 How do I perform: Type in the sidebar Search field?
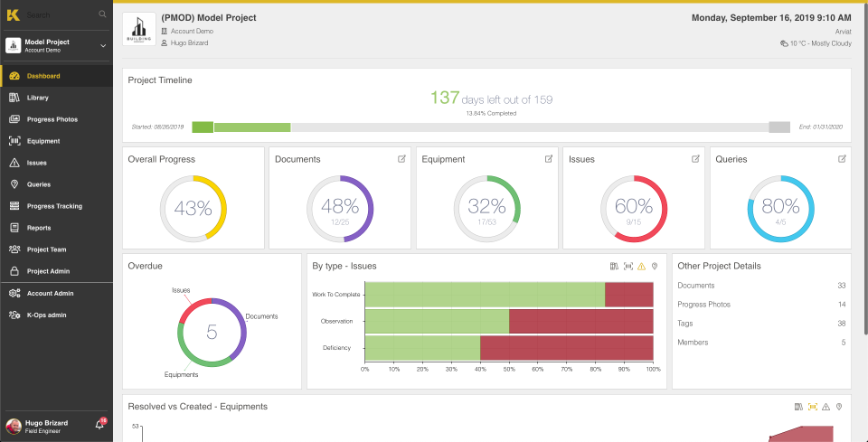click(59, 15)
